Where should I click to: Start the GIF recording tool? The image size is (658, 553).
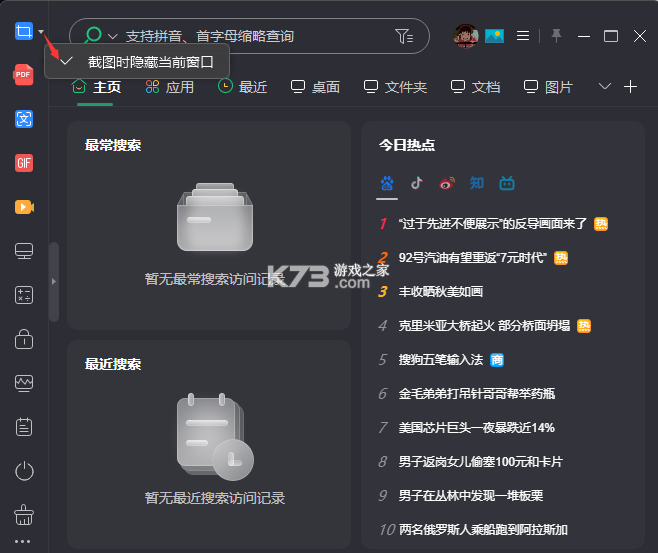tap(24, 163)
